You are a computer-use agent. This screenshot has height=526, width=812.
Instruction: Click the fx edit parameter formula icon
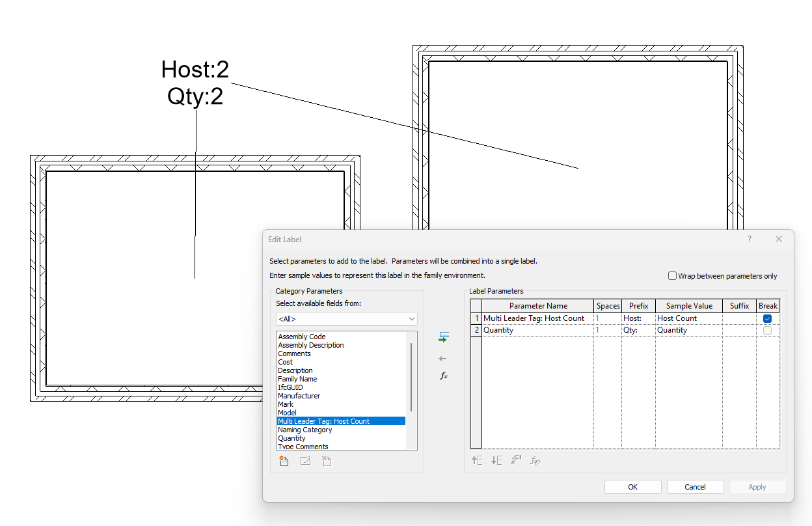443,376
